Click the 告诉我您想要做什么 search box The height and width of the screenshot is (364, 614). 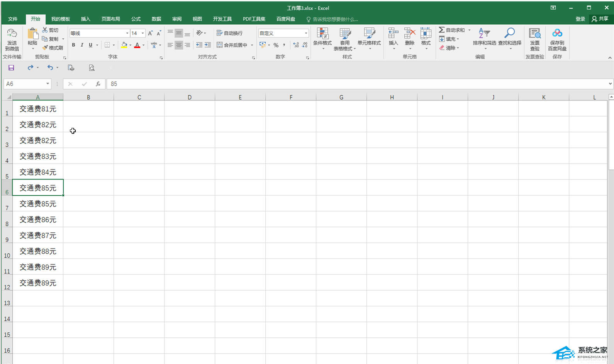332,19
